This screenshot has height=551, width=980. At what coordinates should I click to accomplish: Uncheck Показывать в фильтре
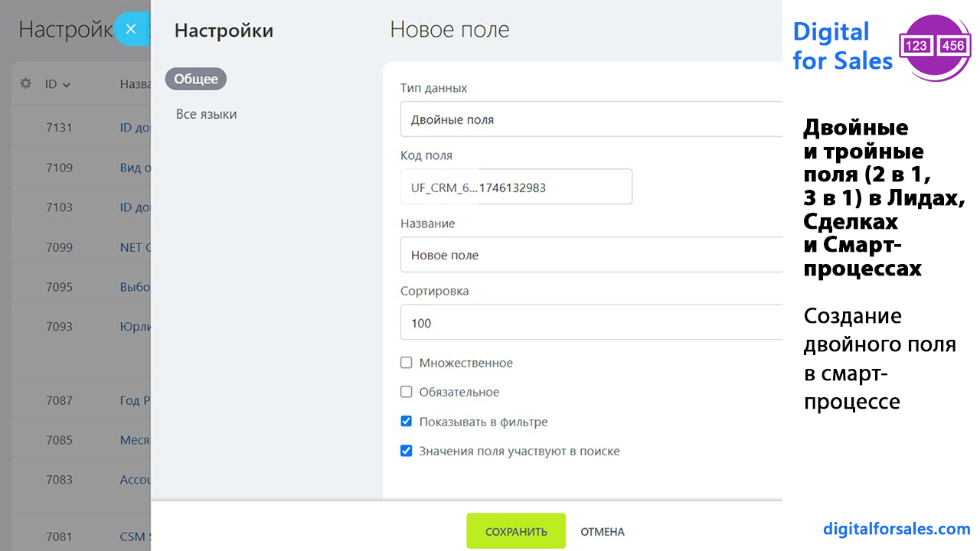point(407,422)
